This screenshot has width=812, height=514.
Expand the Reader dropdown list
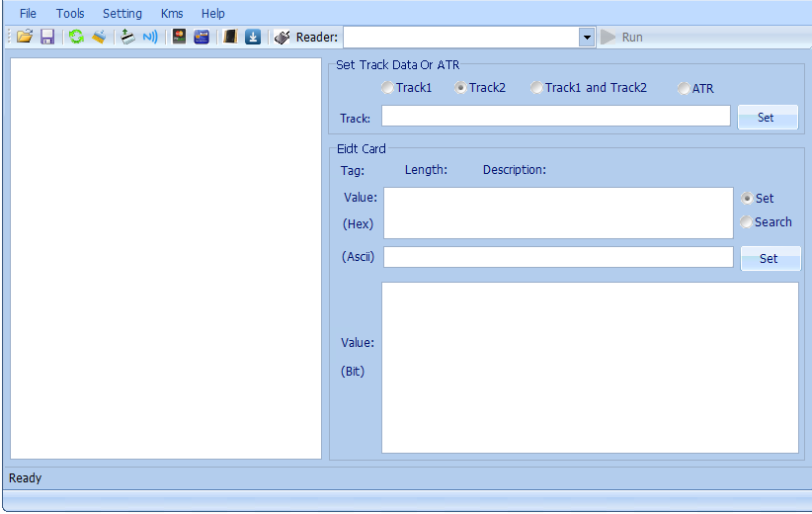(x=586, y=37)
